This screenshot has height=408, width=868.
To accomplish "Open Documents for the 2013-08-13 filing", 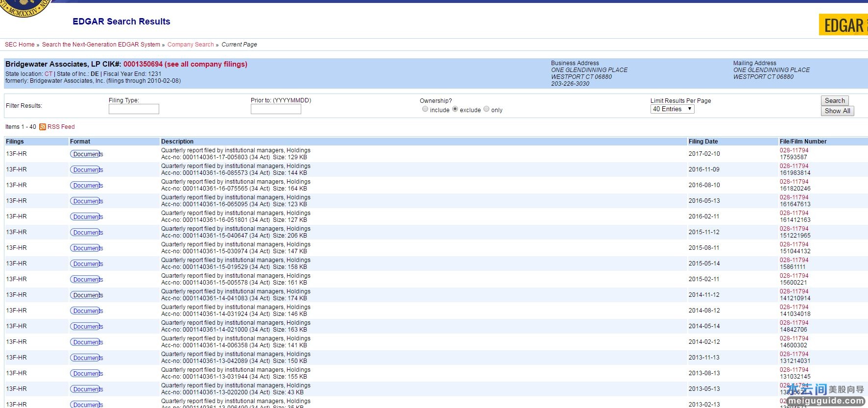I will click(87, 373).
